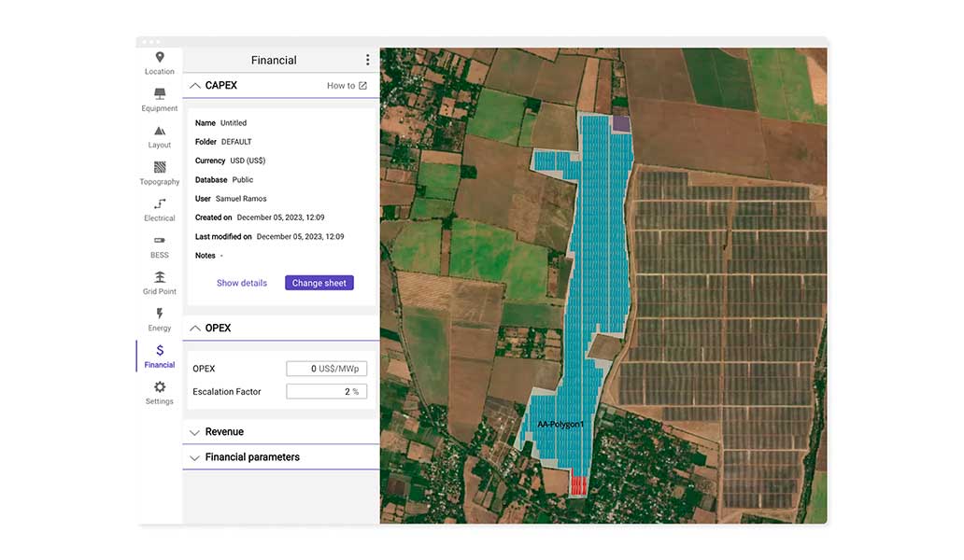This screenshot has width=964, height=560.
Task: Go to the Topography section icon
Action: click(x=160, y=173)
